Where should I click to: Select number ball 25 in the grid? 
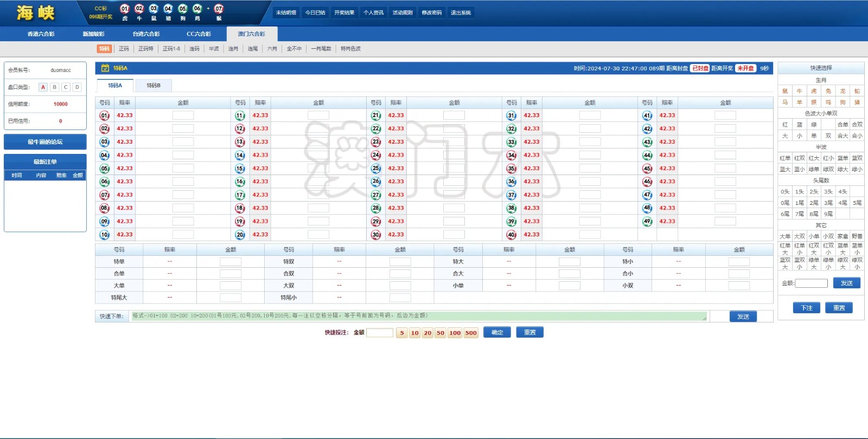[376, 169]
